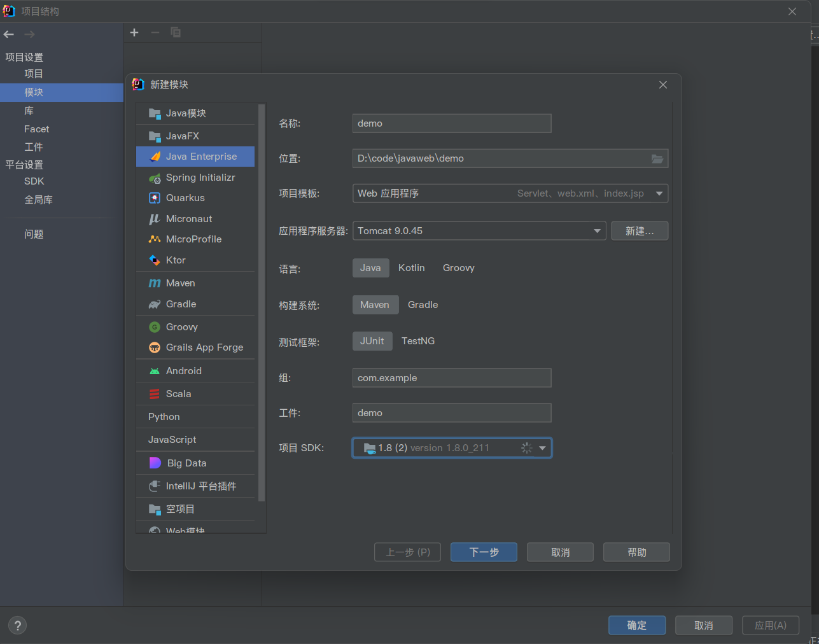Open the Tomcat 9.0.45 server dropdown
This screenshot has width=819, height=644.
tap(597, 231)
